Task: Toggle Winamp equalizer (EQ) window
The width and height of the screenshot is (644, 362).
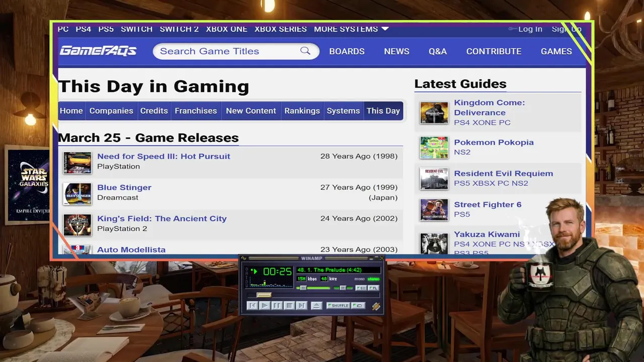Action: point(361,288)
